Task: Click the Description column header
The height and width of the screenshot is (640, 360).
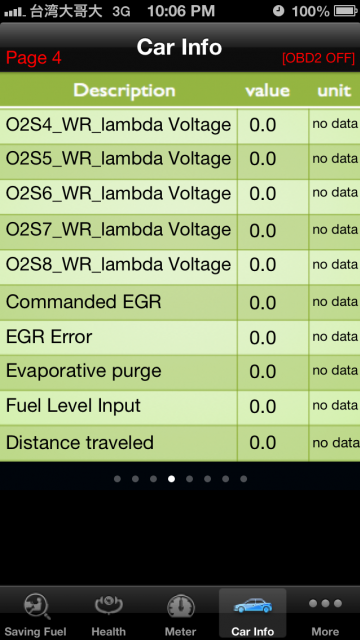Action: pos(124,91)
